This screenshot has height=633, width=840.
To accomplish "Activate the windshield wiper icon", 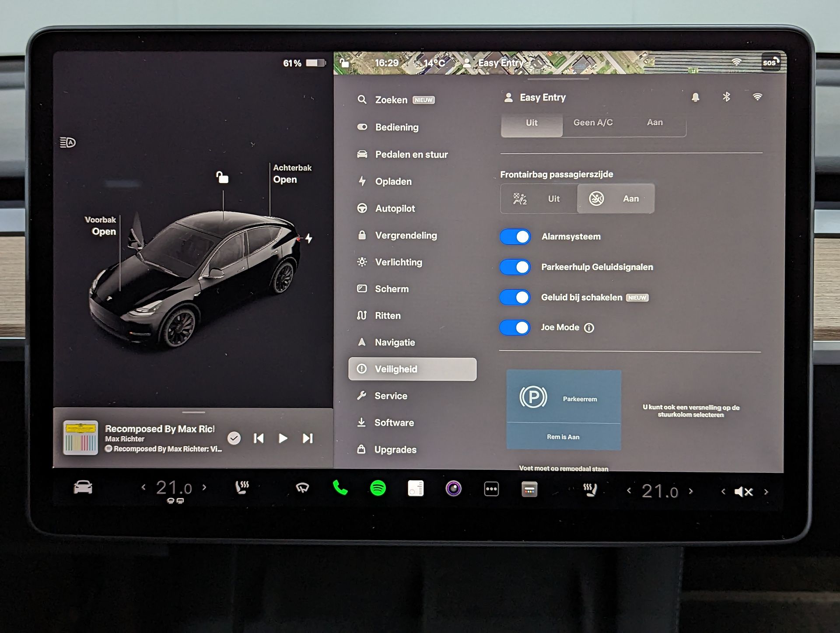I will click(302, 488).
